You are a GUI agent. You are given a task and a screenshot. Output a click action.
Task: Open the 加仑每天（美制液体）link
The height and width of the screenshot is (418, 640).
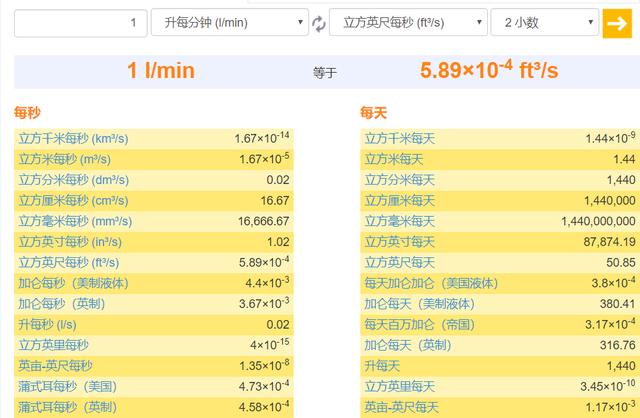coord(420,304)
